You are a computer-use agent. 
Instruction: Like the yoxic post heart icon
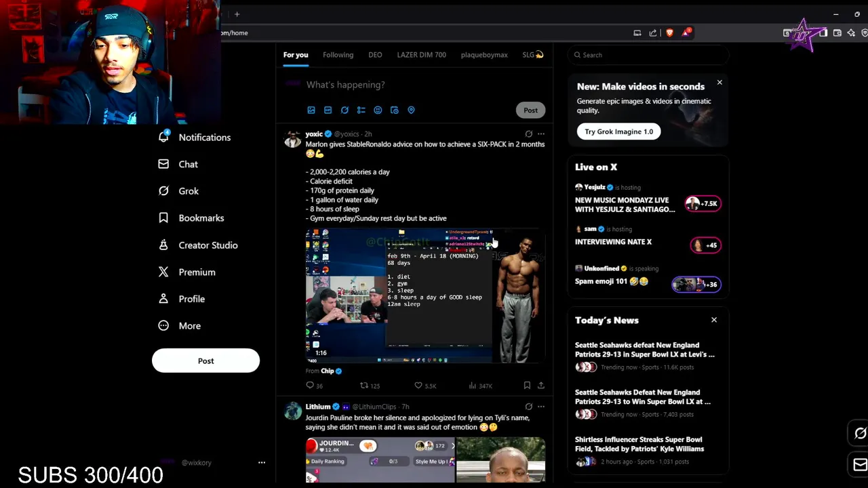(418, 385)
